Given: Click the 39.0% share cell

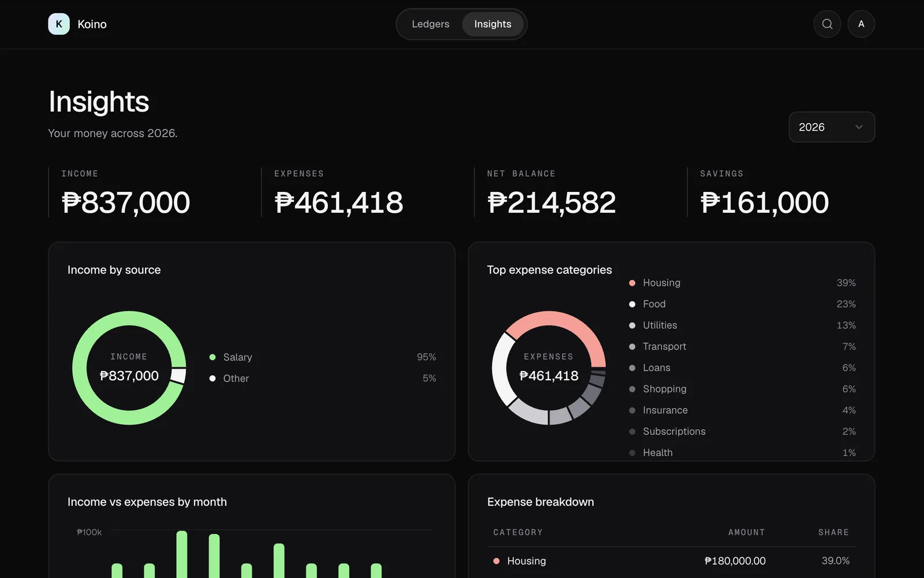Looking at the screenshot, I should [x=836, y=561].
